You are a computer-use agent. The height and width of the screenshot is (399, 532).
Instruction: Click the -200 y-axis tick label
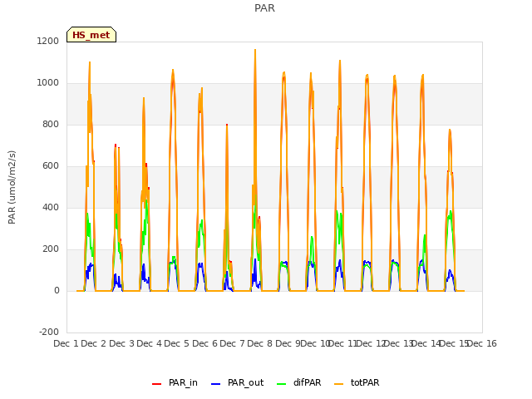(x=49, y=332)
